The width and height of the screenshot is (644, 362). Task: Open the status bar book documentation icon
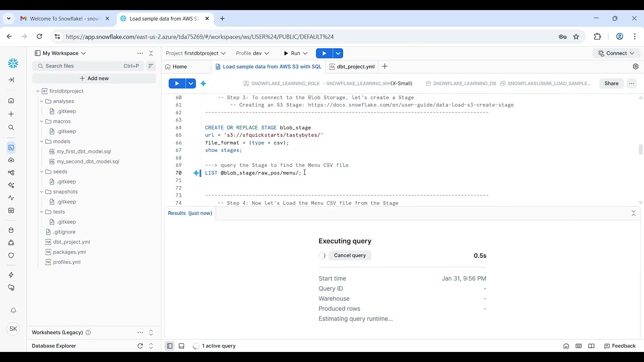[x=591, y=346]
